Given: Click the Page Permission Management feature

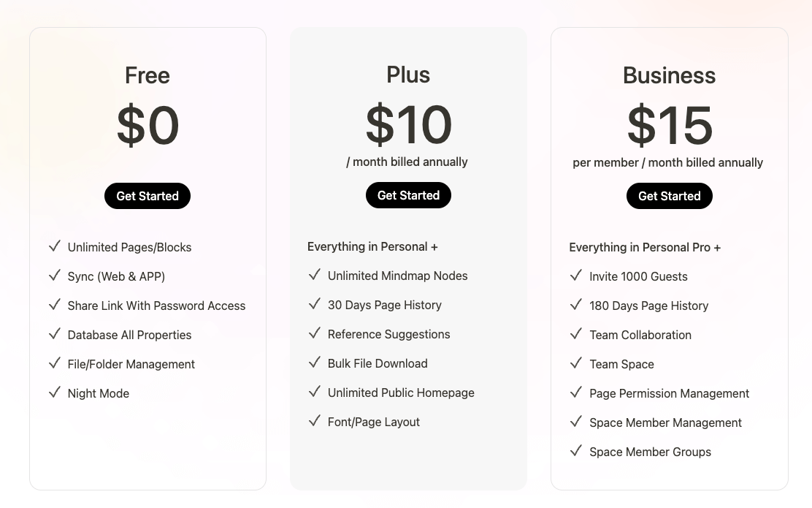Looking at the screenshot, I should pos(669,393).
